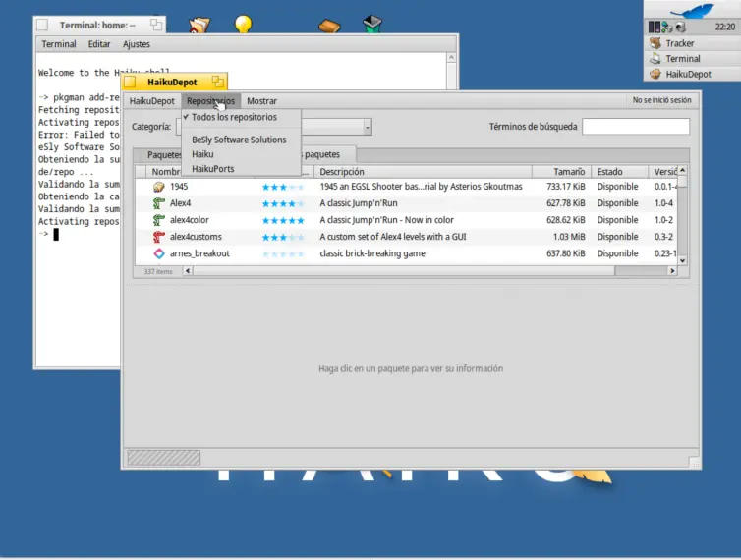Choose the Haiku repository
Viewport: 741px width, 560px height.
tap(241, 154)
